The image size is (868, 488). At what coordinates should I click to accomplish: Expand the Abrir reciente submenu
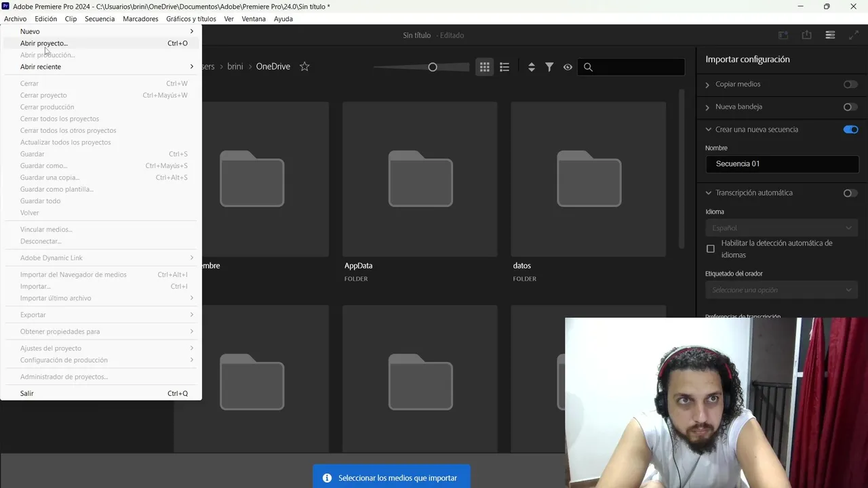coord(101,66)
